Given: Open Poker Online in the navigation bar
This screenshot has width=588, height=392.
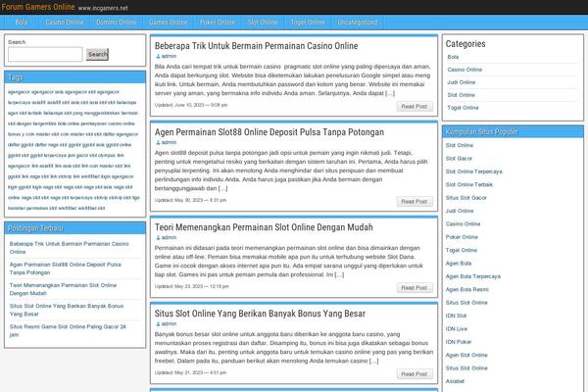Looking at the screenshot, I should (217, 21).
